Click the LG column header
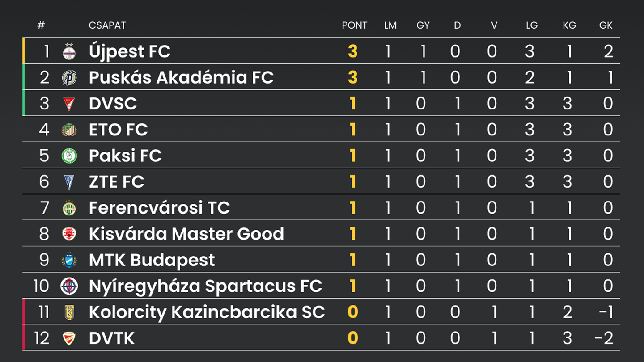 [x=531, y=25]
